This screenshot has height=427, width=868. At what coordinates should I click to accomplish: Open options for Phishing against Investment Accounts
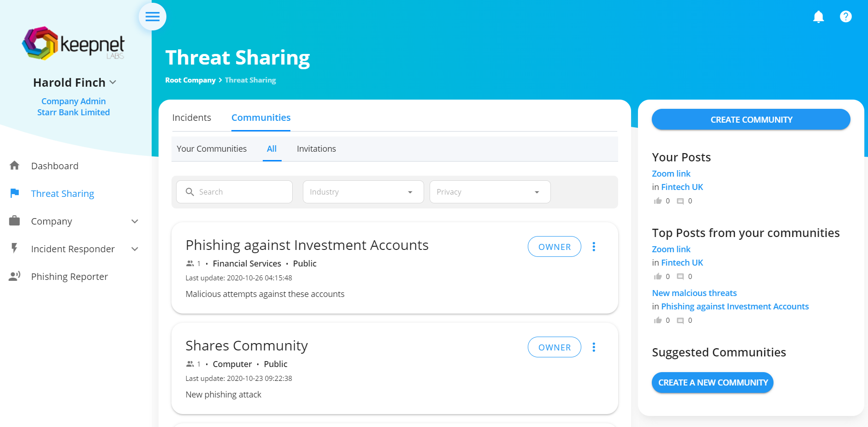click(594, 247)
